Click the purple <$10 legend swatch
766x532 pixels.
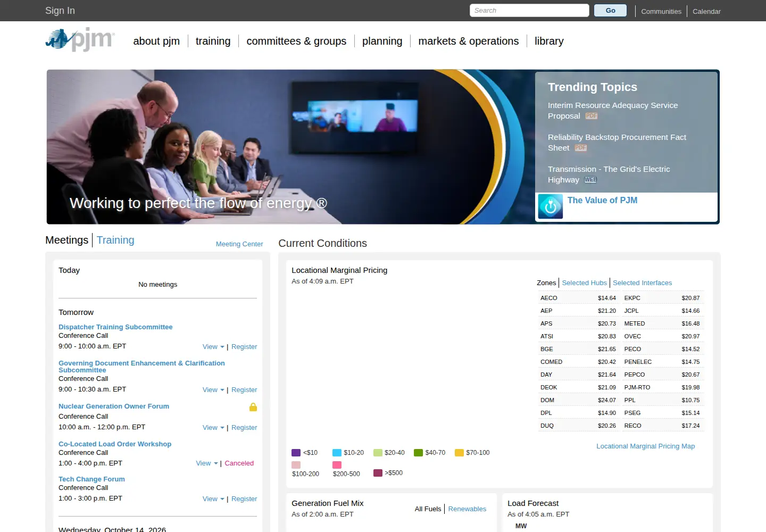[x=296, y=453]
